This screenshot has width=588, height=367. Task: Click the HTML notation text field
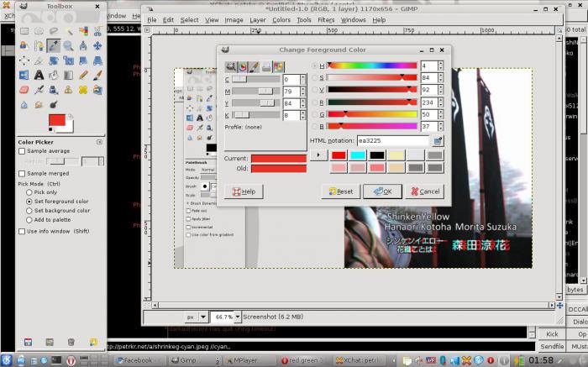(392, 141)
